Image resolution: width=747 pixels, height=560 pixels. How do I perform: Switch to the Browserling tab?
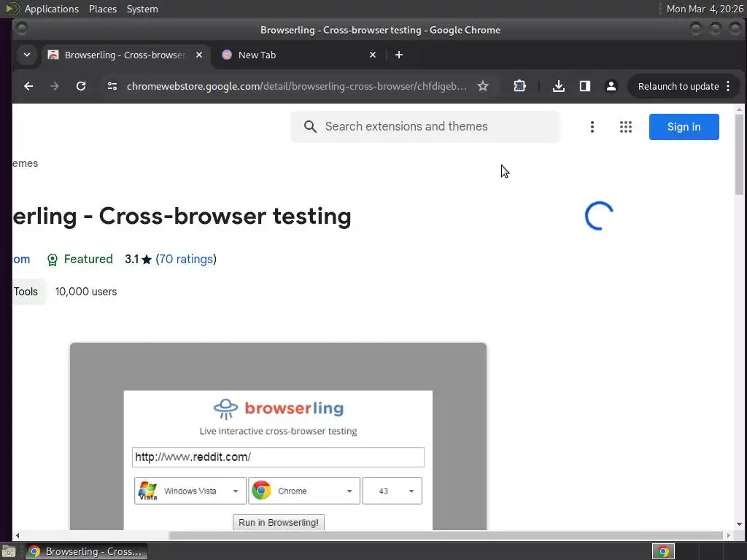click(125, 55)
